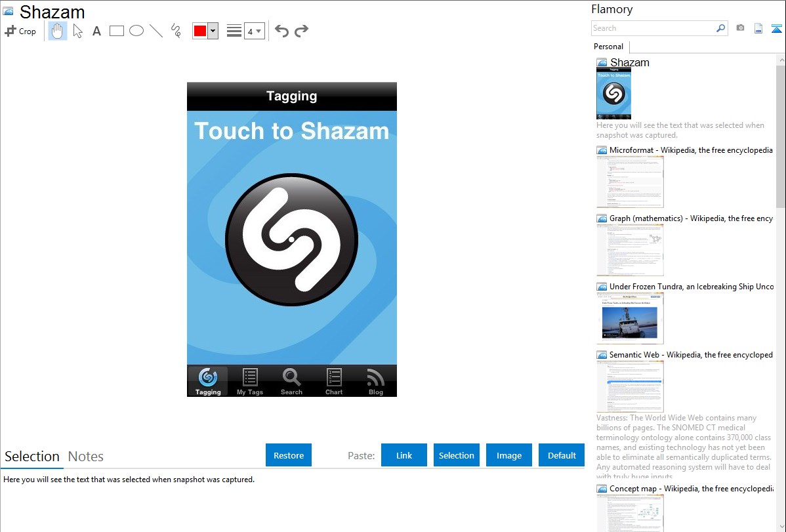Click the Restore button
The height and width of the screenshot is (532, 786).
pyautogui.click(x=289, y=455)
